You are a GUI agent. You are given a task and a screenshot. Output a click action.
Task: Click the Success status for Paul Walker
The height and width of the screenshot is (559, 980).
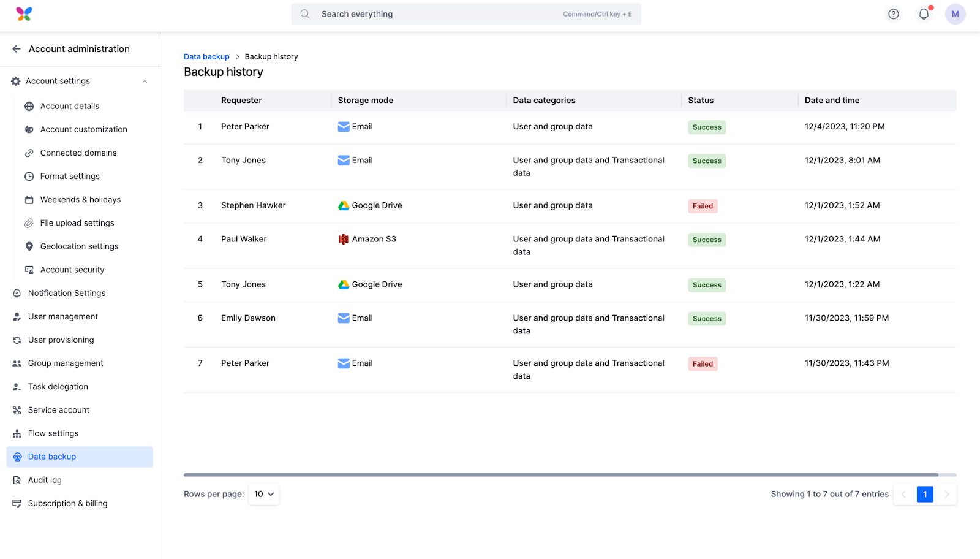point(707,240)
